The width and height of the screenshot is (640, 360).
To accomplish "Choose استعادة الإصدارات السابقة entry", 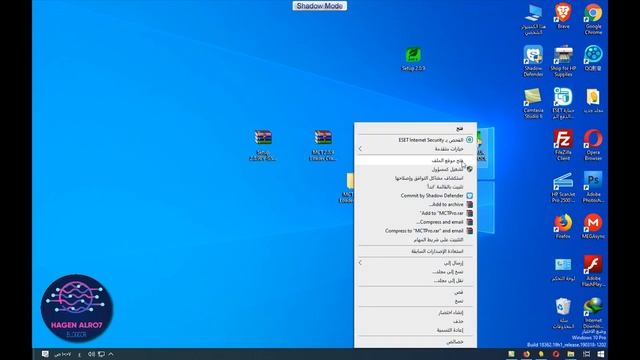I will (x=416, y=251).
